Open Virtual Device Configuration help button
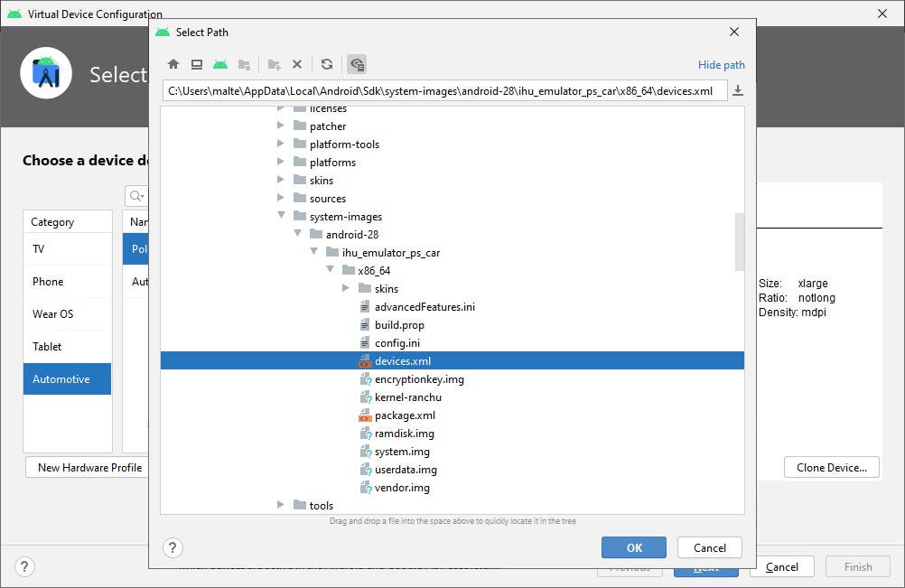 pos(24,566)
